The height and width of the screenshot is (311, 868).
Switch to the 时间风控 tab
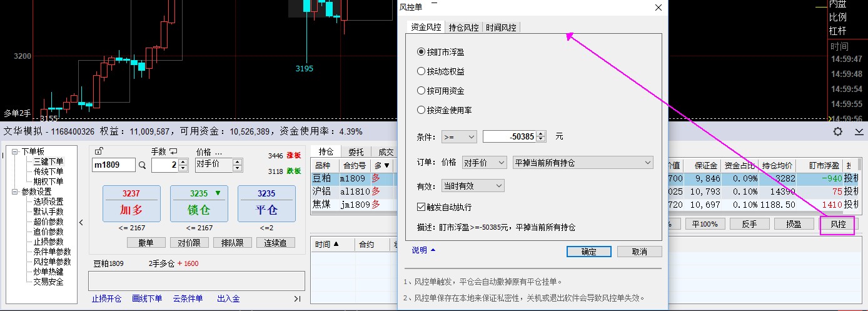tap(501, 28)
